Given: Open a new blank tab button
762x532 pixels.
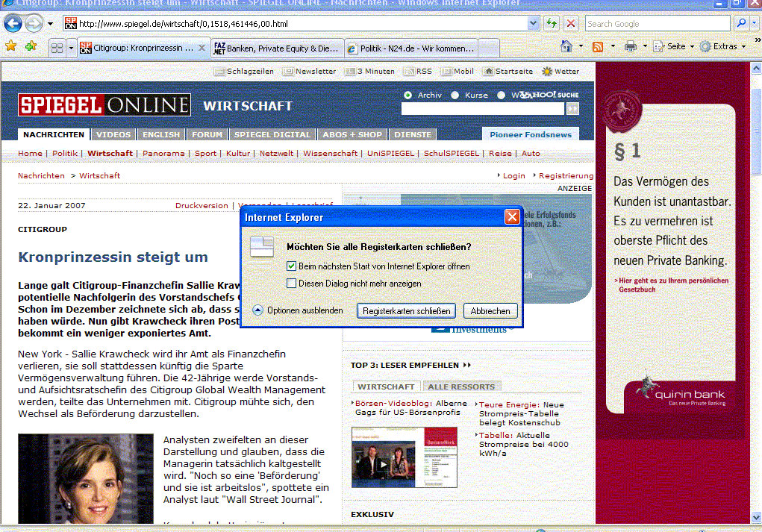Looking at the screenshot, I should click(489, 48).
